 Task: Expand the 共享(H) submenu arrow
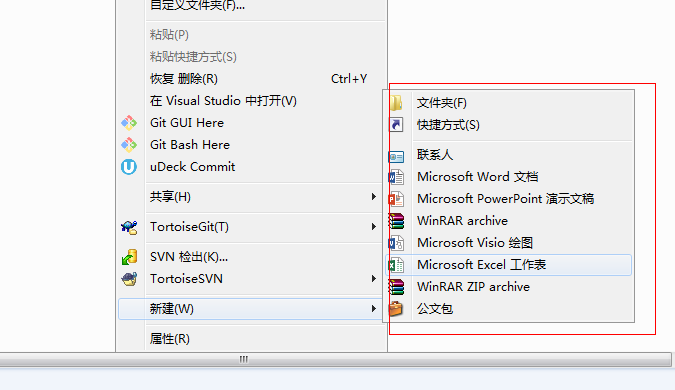(374, 197)
